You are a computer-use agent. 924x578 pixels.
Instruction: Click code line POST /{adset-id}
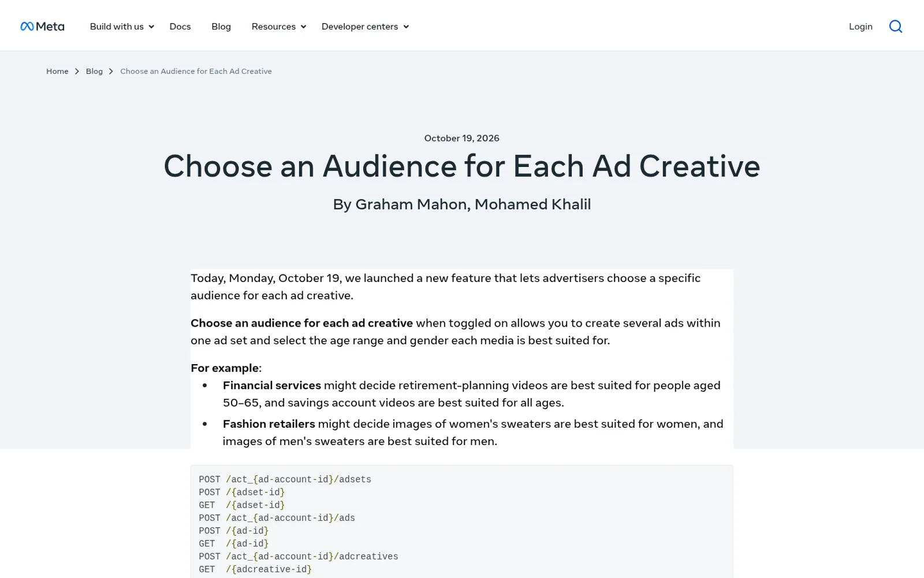pos(242,492)
